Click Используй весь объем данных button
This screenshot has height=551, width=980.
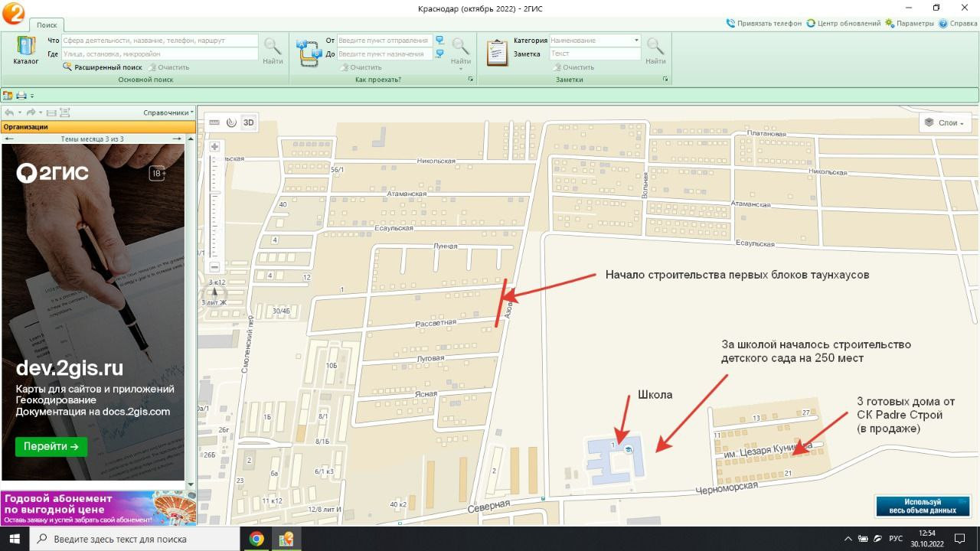pos(923,506)
